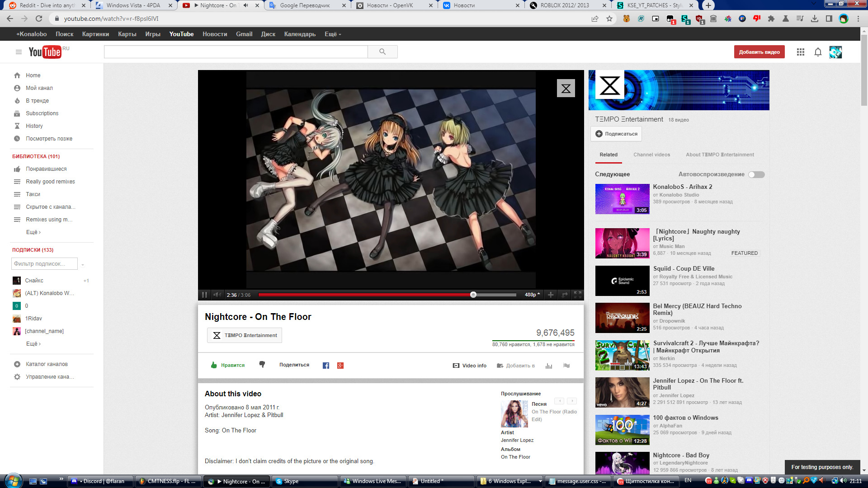Share video via Facebook icon
The image size is (868, 488).
pos(326,366)
